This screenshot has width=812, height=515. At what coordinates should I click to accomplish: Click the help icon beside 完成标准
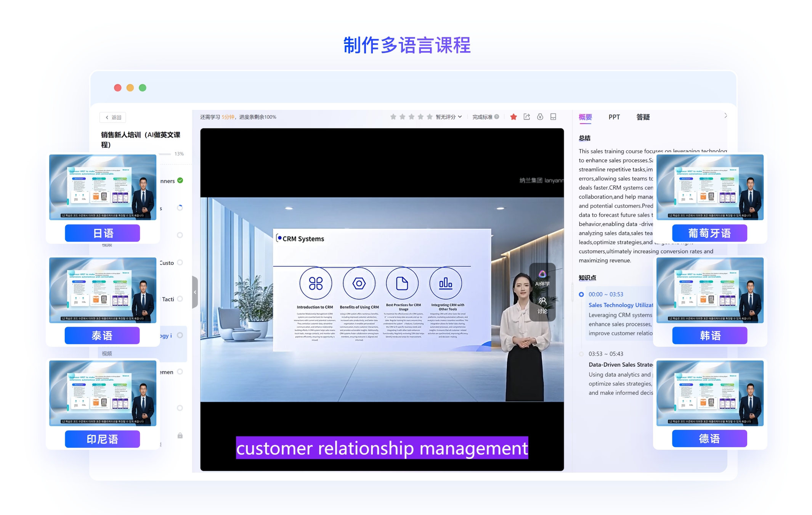[497, 117]
